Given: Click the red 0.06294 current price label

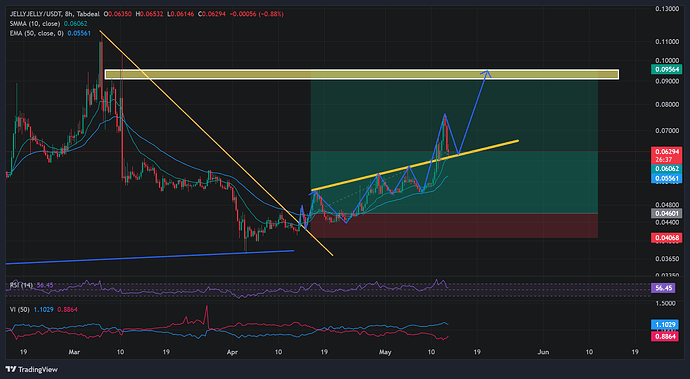Looking at the screenshot, I should pos(666,151).
